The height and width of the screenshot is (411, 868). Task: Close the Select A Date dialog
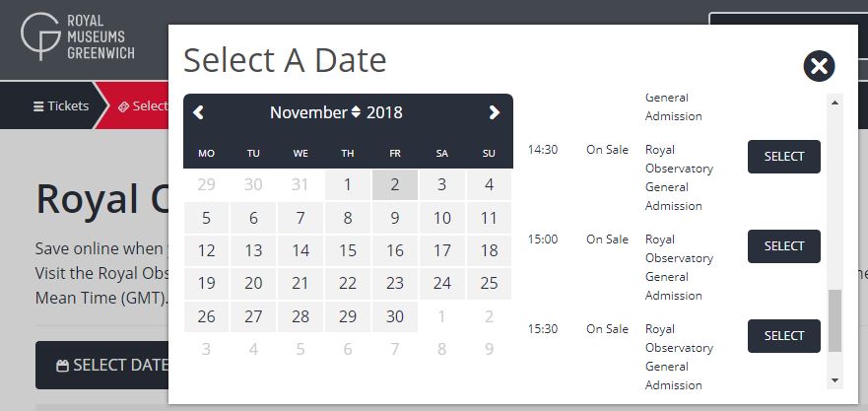[819, 66]
